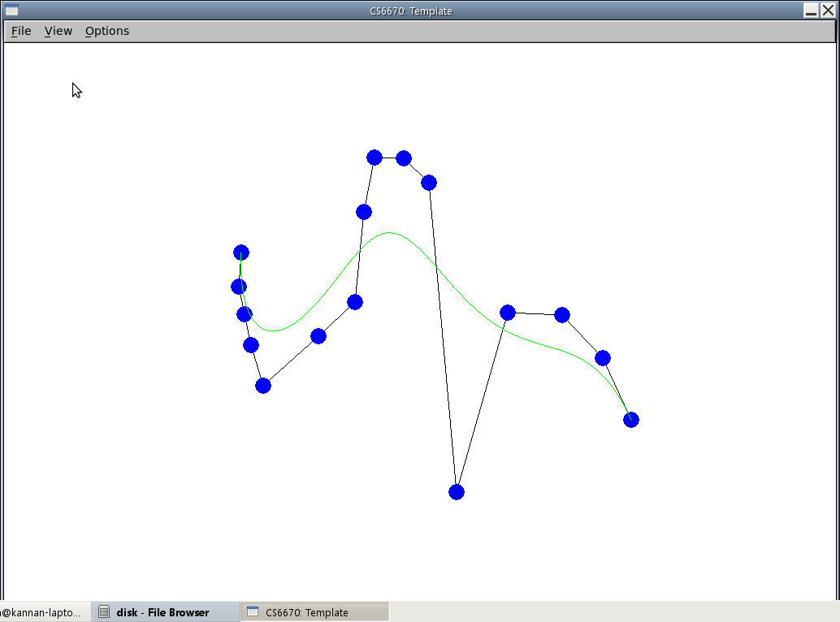Switch to the kannan-laptop terminal taskbar item

pyautogui.click(x=42, y=612)
